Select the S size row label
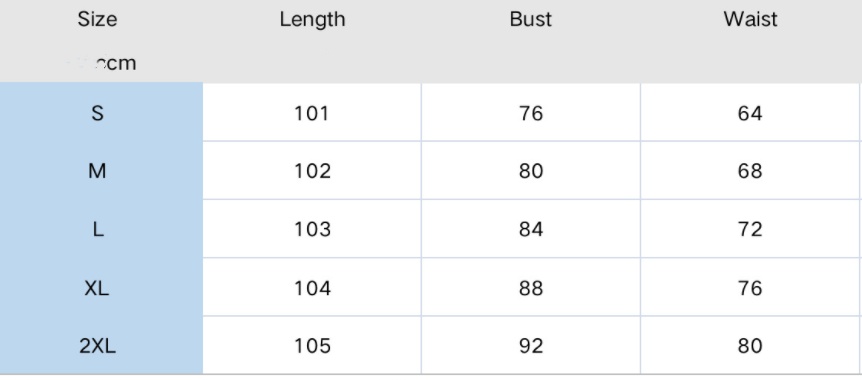The height and width of the screenshot is (380, 862). tap(97, 113)
